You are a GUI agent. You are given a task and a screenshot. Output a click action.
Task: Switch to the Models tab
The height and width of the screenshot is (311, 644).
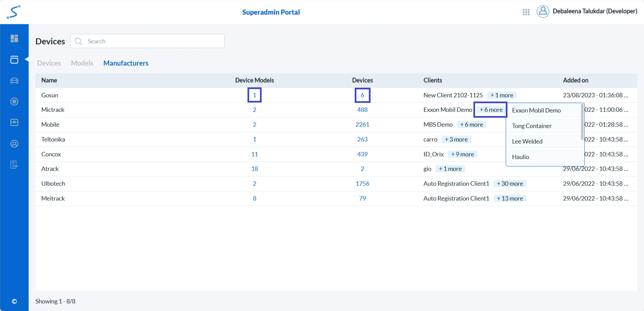[x=82, y=63]
